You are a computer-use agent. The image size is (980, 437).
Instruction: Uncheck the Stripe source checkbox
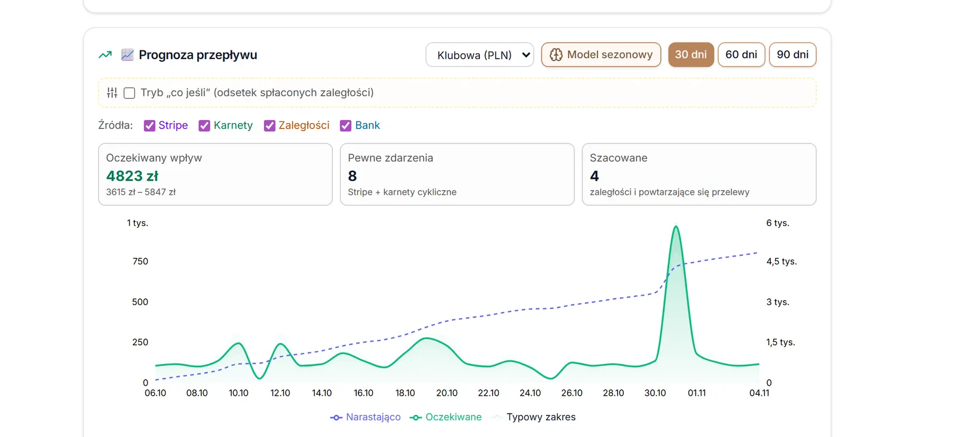pyautogui.click(x=149, y=126)
